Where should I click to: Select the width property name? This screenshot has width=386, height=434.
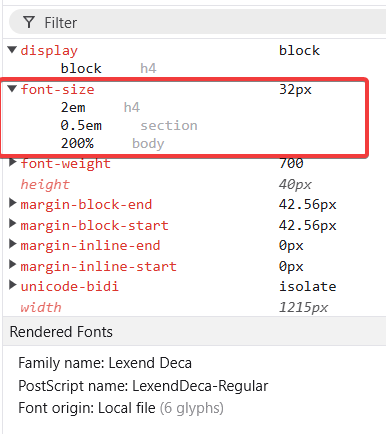pyautogui.click(x=41, y=307)
